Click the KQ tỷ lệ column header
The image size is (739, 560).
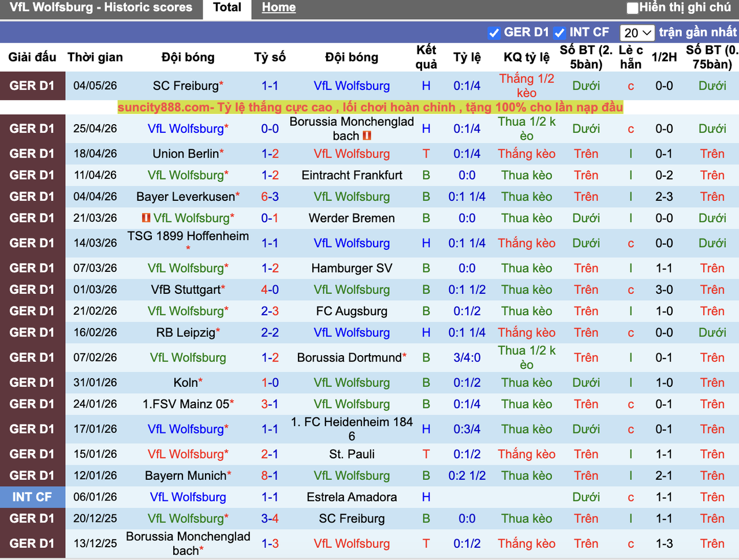[x=527, y=57]
